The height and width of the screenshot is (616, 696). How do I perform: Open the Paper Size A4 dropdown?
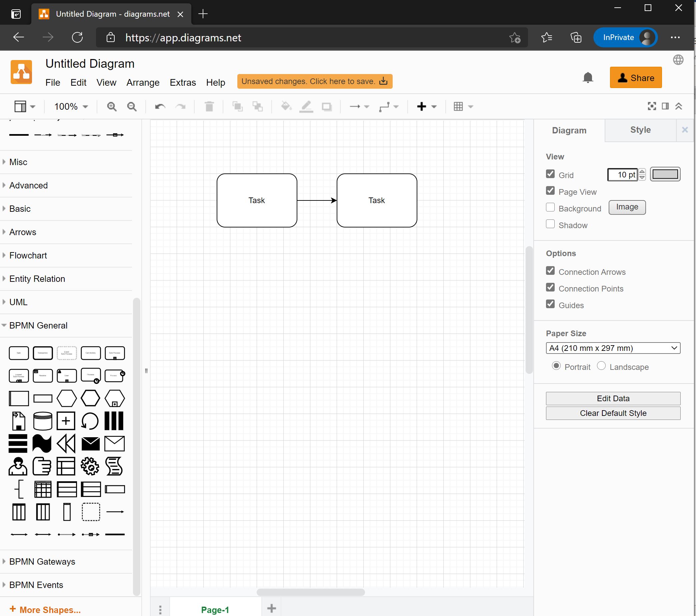(x=613, y=348)
